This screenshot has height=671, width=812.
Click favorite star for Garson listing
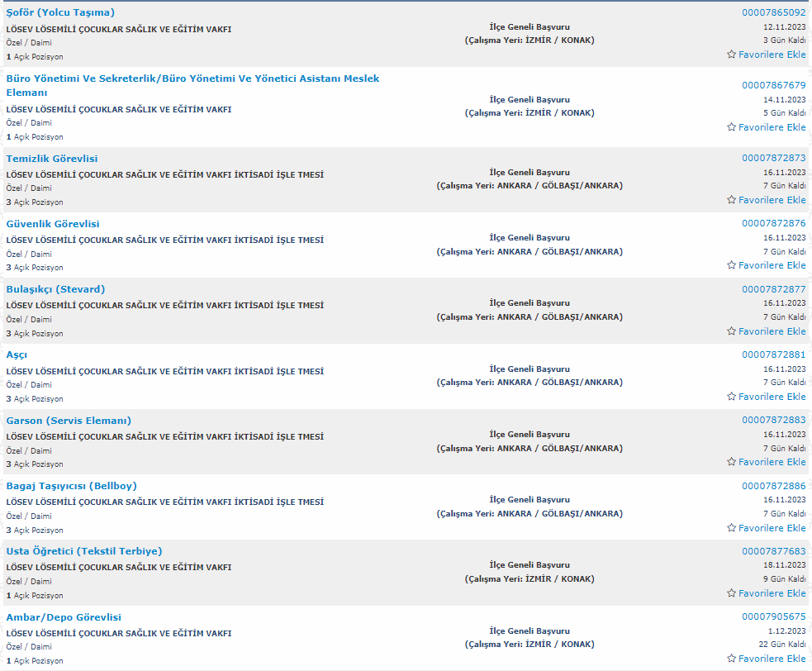click(x=731, y=462)
